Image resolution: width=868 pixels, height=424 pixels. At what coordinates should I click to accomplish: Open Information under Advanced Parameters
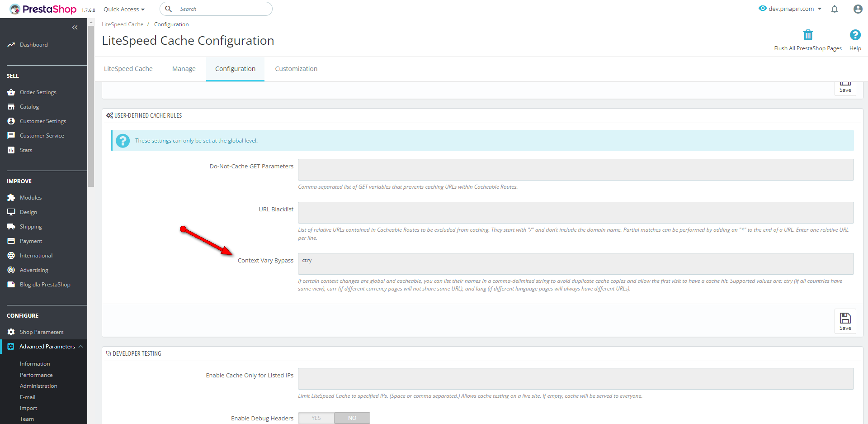pyautogui.click(x=35, y=364)
